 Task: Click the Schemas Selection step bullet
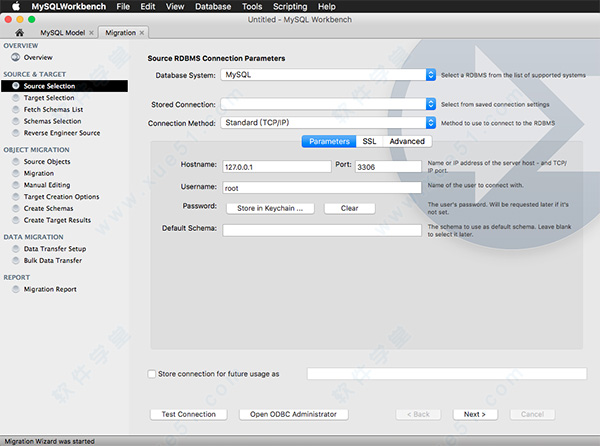coord(16,121)
